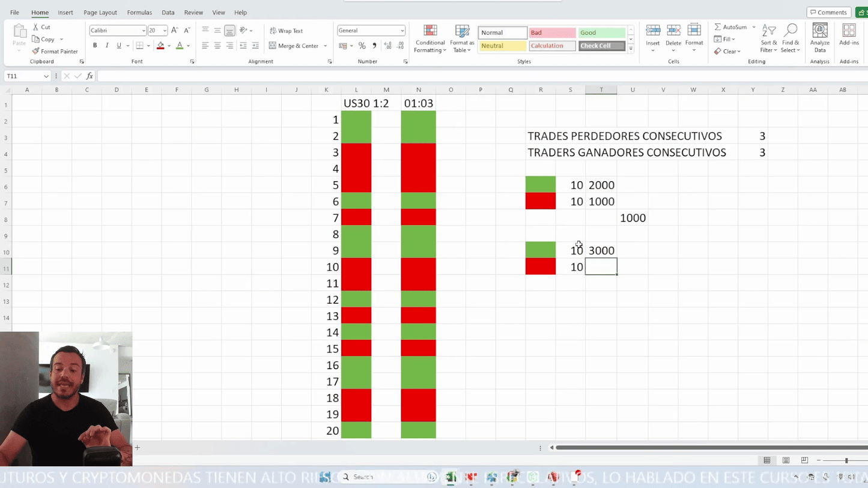Click the Insert function fx icon

click(x=90, y=76)
